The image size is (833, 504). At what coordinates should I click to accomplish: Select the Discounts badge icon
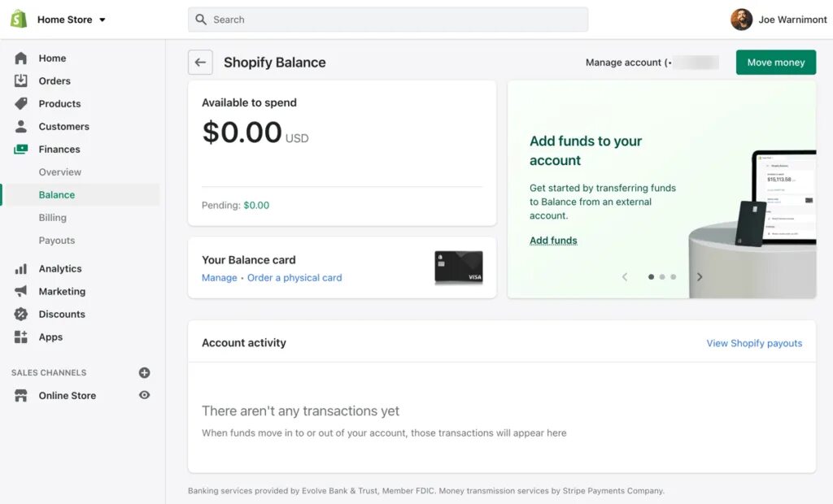click(x=20, y=314)
